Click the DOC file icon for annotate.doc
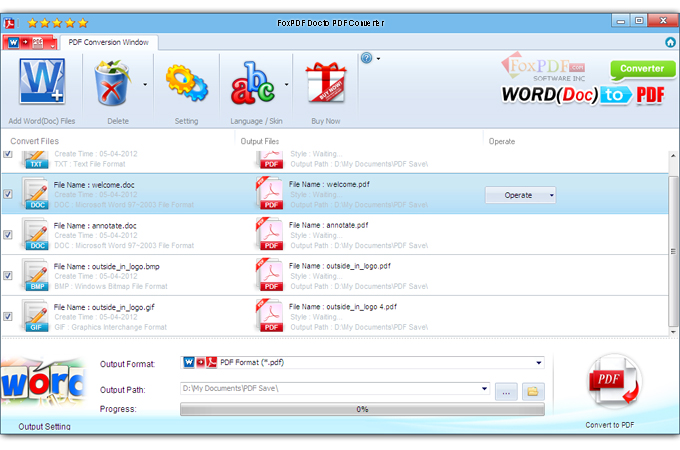The image size is (680, 450). (x=36, y=235)
